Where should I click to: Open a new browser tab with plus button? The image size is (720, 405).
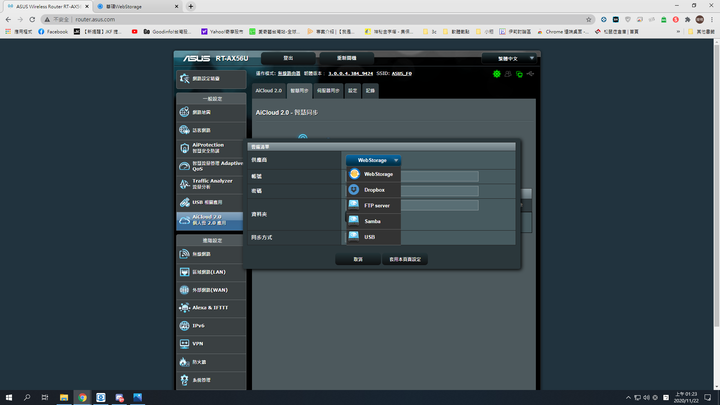(x=191, y=6)
